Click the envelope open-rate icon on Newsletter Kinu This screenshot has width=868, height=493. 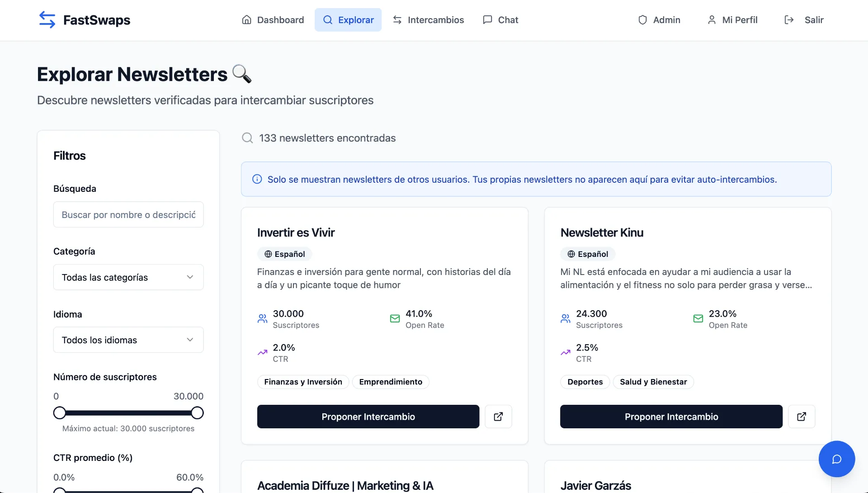pyautogui.click(x=698, y=318)
